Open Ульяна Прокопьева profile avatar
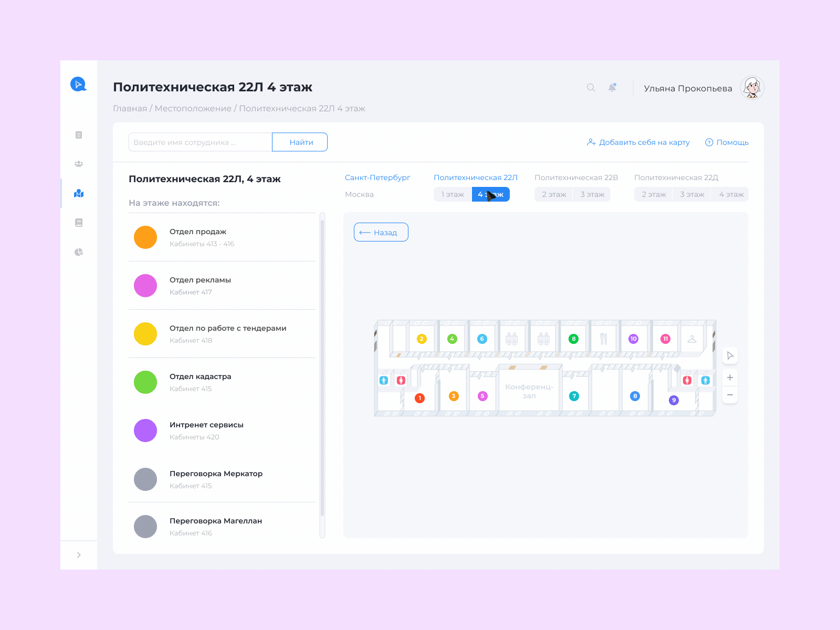 pos(752,88)
